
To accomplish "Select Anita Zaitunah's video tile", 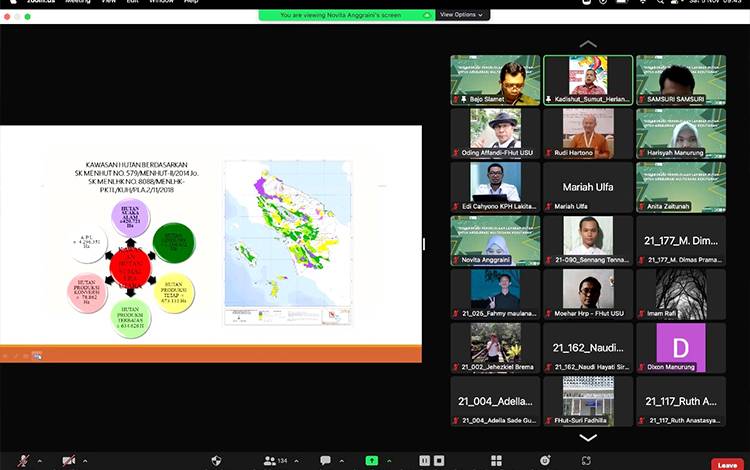I will point(681,187).
